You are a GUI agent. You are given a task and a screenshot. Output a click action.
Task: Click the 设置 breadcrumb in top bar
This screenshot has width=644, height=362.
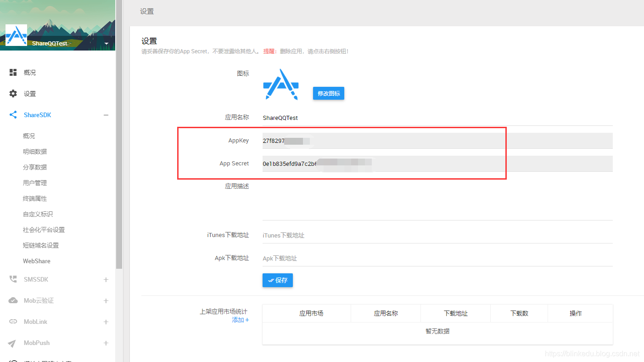tap(147, 11)
